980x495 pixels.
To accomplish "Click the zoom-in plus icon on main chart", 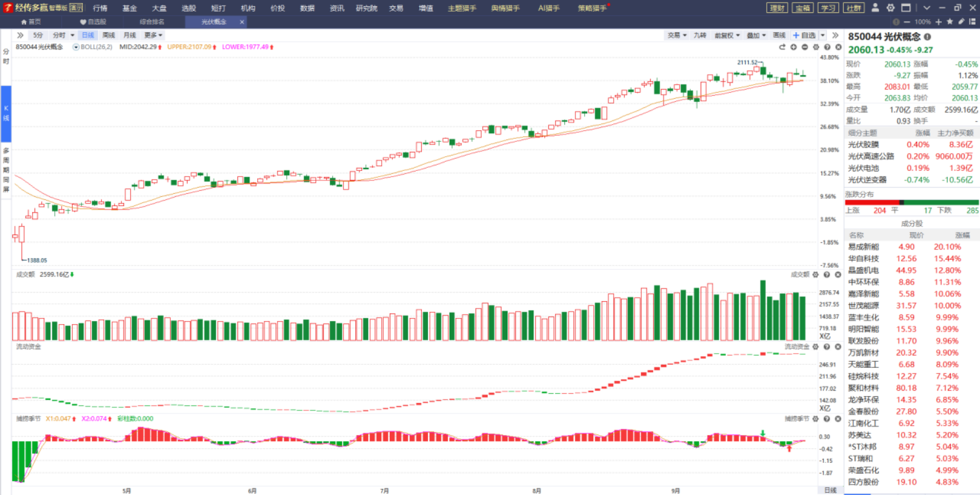I will click(x=794, y=48).
